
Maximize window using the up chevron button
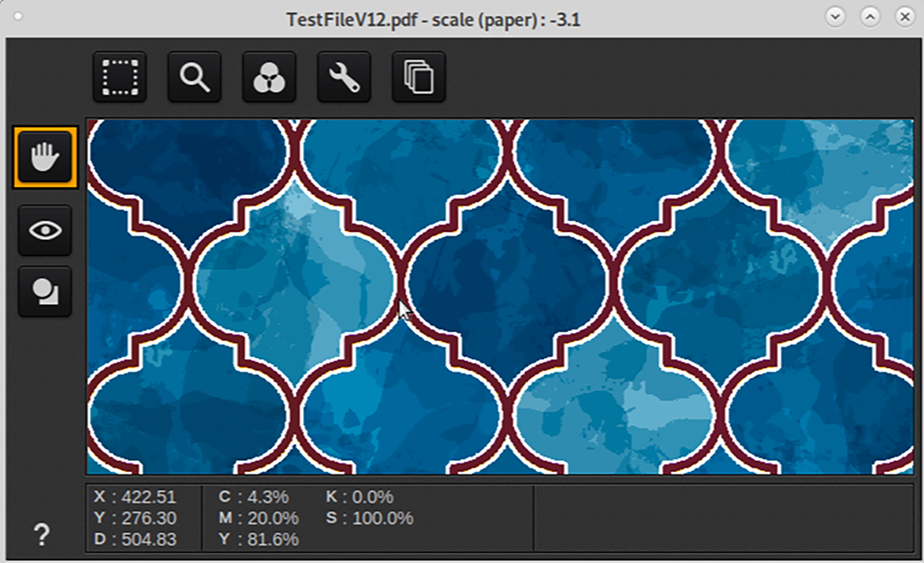(x=870, y=16)
